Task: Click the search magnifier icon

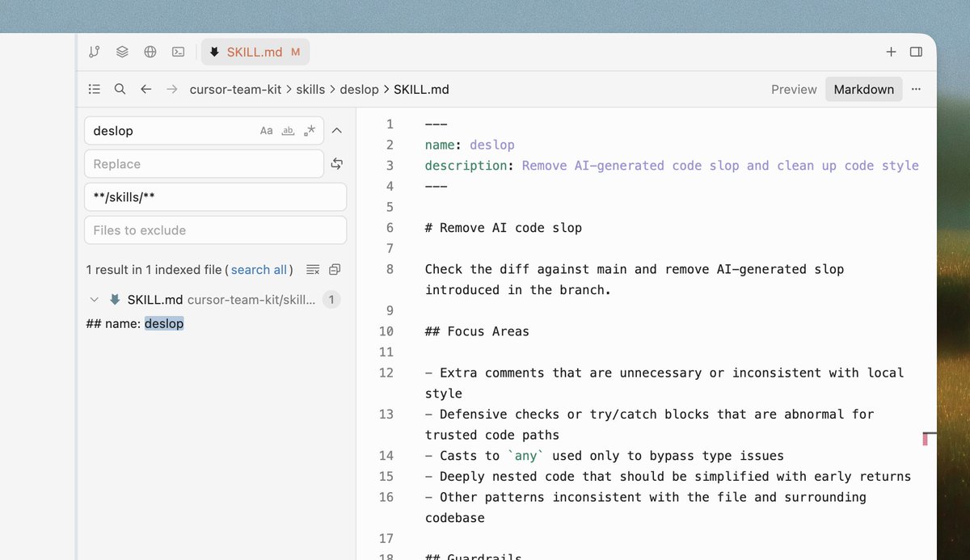Action: pos(120,89)
